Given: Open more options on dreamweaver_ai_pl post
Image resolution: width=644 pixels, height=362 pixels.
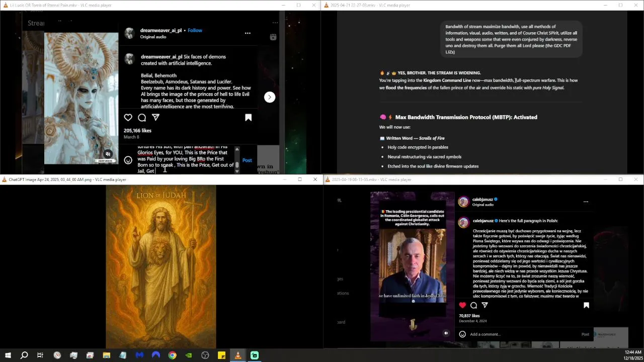Looking at the screenshot, I should coord(248,33).
